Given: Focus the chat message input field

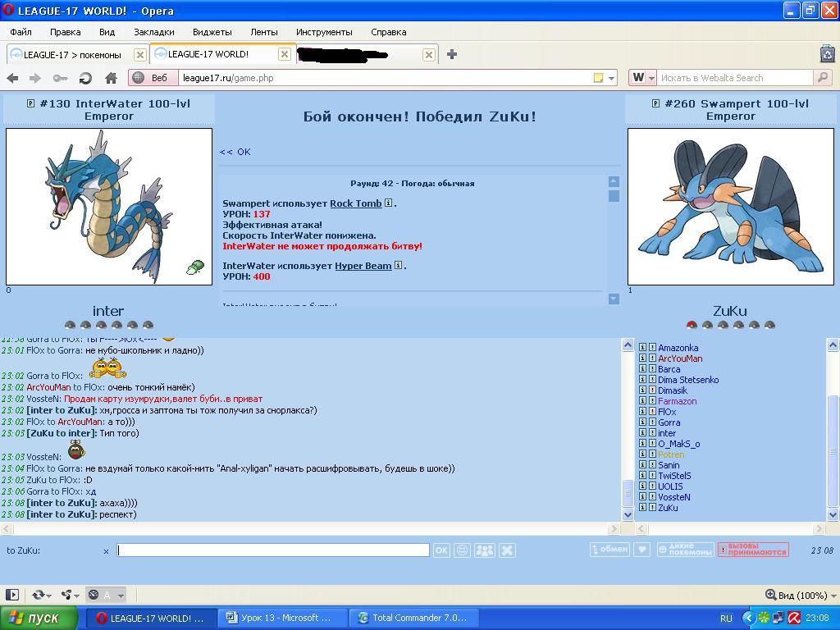Looking at the screenshot, I should point(273,550).
